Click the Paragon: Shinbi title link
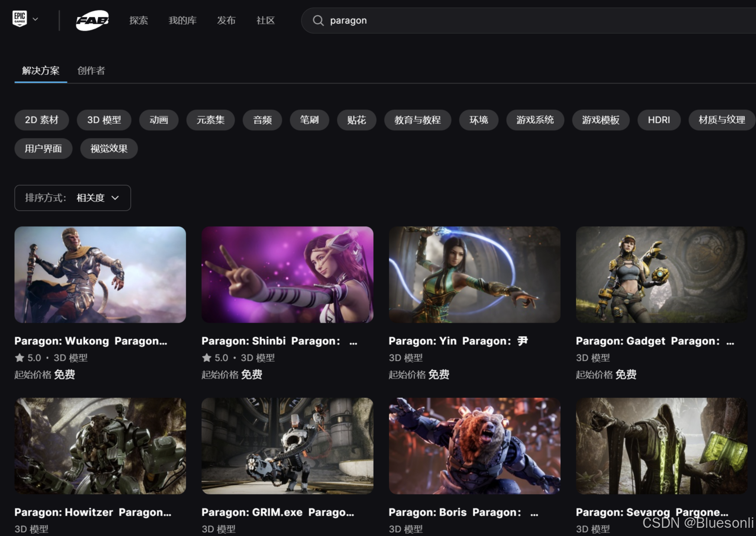Viewport: 756px width, 536px height. [280, 341]
